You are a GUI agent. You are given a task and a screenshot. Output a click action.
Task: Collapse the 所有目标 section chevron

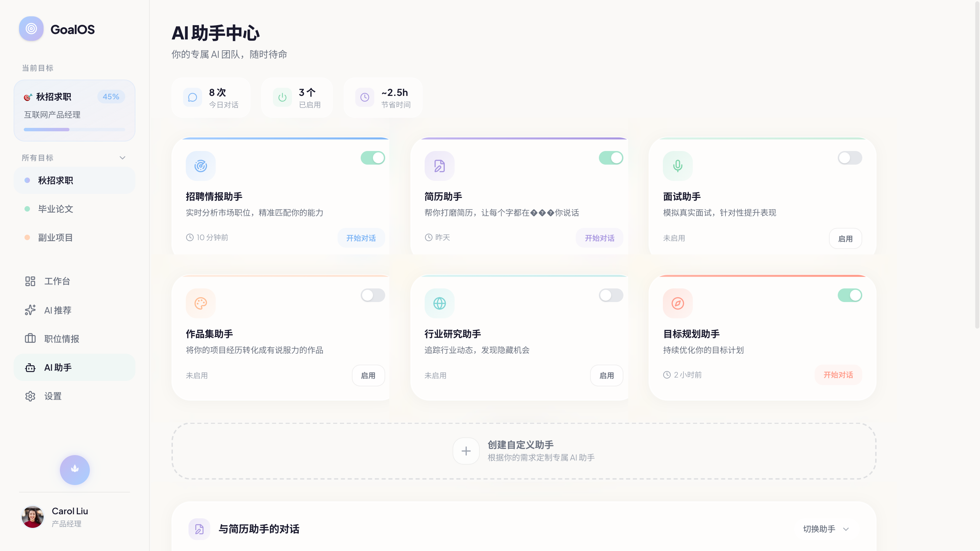[122, 158]
